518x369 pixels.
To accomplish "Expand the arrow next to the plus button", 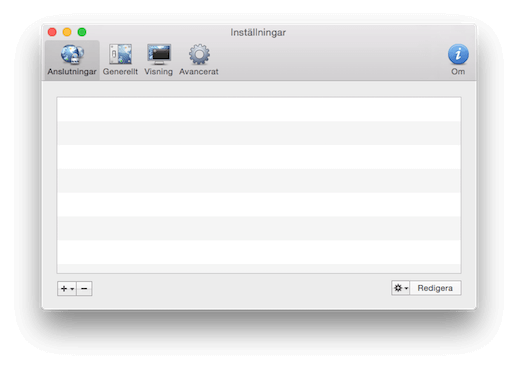I will click(72, 289).
